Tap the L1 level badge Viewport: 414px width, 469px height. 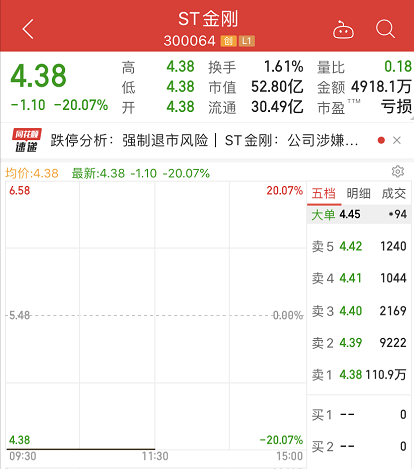tap(247, 41)
